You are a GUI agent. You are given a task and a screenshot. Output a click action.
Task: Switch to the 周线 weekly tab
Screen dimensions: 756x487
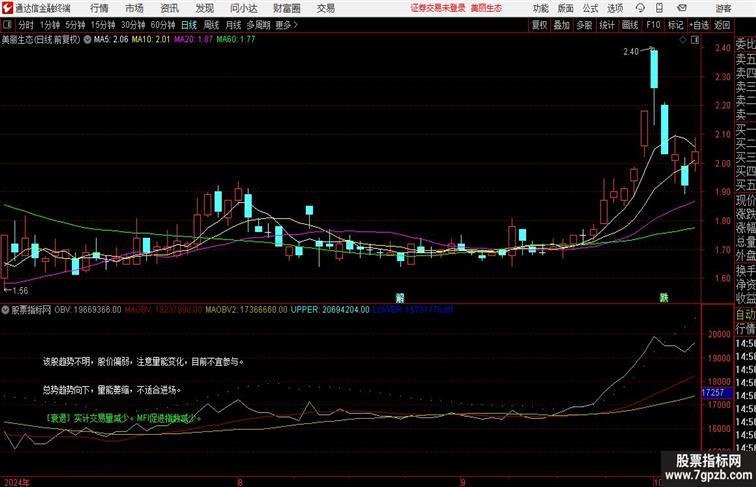(211, 25)
